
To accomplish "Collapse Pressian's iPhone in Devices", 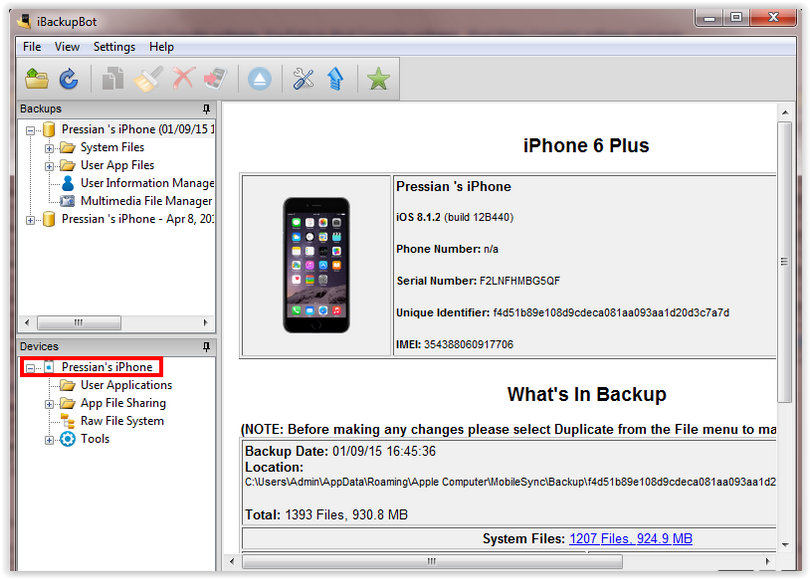I will (30, 368).
